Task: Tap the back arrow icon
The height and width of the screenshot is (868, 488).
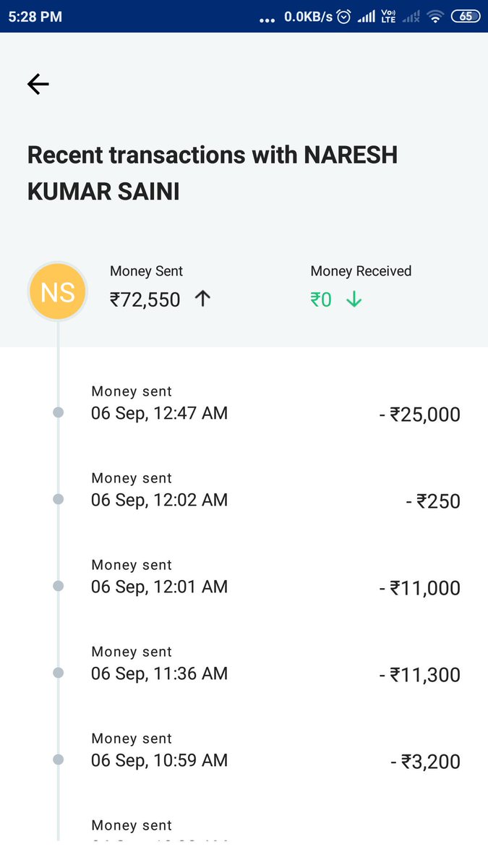Action: click(38, 85)
